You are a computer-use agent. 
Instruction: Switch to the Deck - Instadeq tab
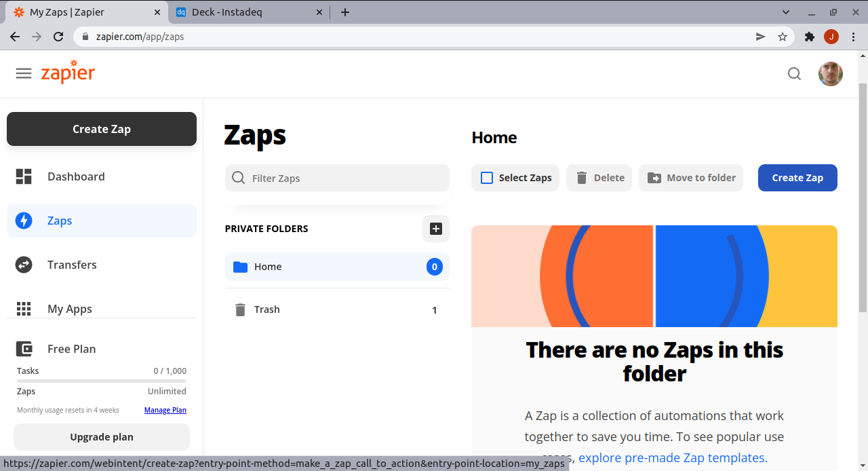point(248,12)
